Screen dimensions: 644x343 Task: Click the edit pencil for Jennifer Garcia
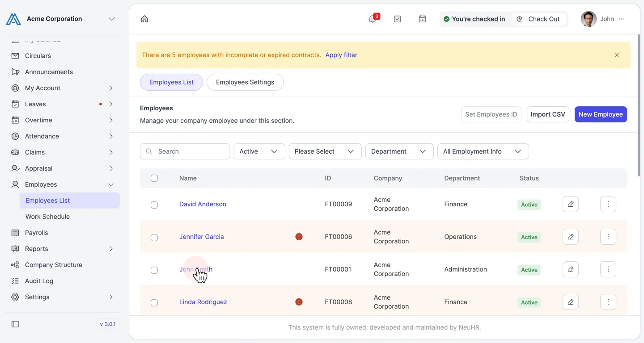click(571, 237)
